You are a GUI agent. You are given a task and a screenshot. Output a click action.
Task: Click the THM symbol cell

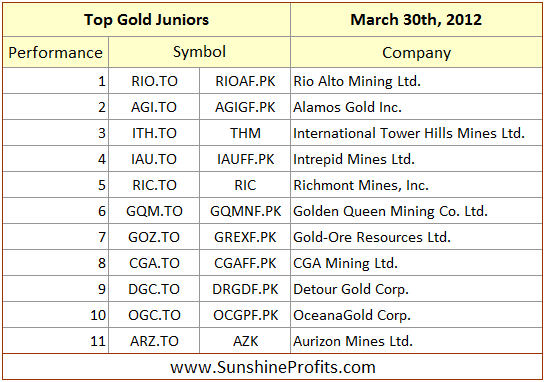245,133
